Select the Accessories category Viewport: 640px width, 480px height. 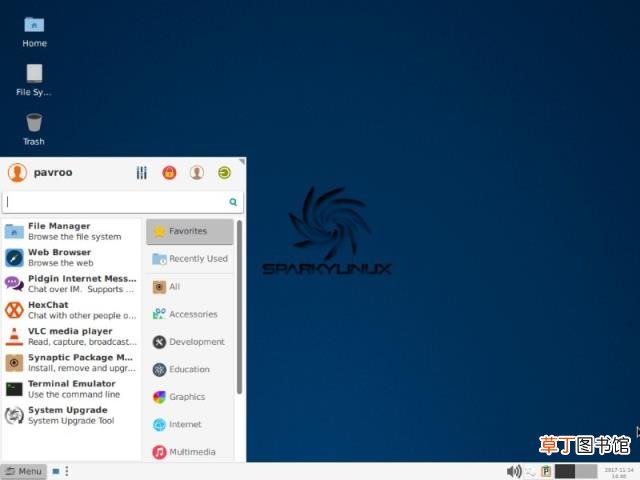click(x=190, y=314)
